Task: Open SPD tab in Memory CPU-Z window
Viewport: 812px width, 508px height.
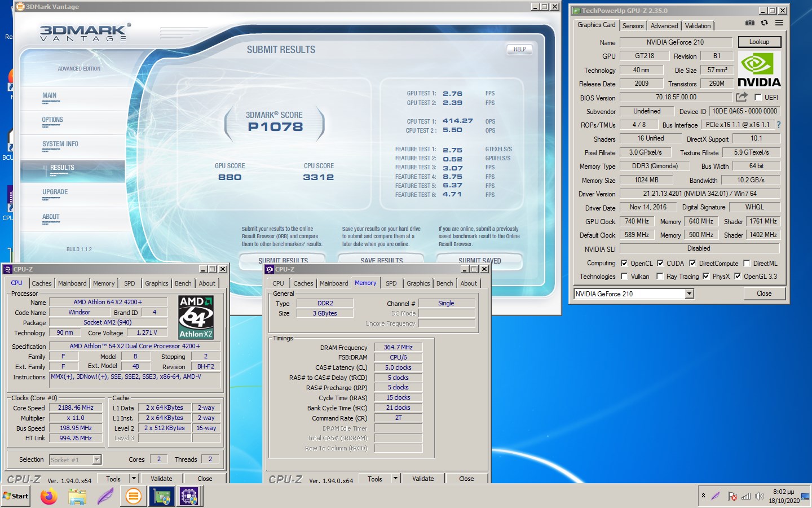Action: click(x=391, y=283)
